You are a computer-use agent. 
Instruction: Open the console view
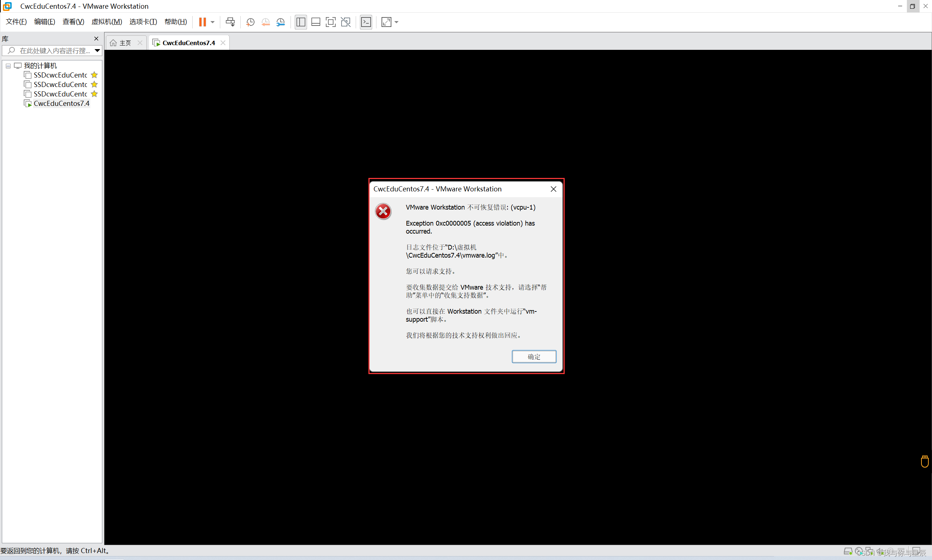366,22
